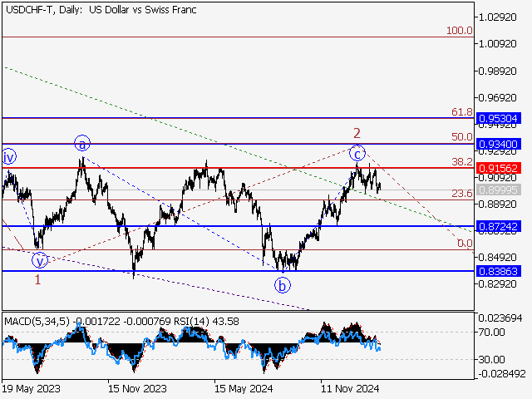Click the red wave '1' label
532x399 pixels.
(37, 279)
